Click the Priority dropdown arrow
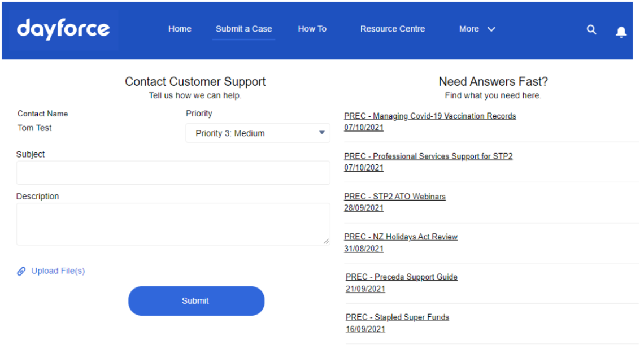 click(x=323, y=133)
